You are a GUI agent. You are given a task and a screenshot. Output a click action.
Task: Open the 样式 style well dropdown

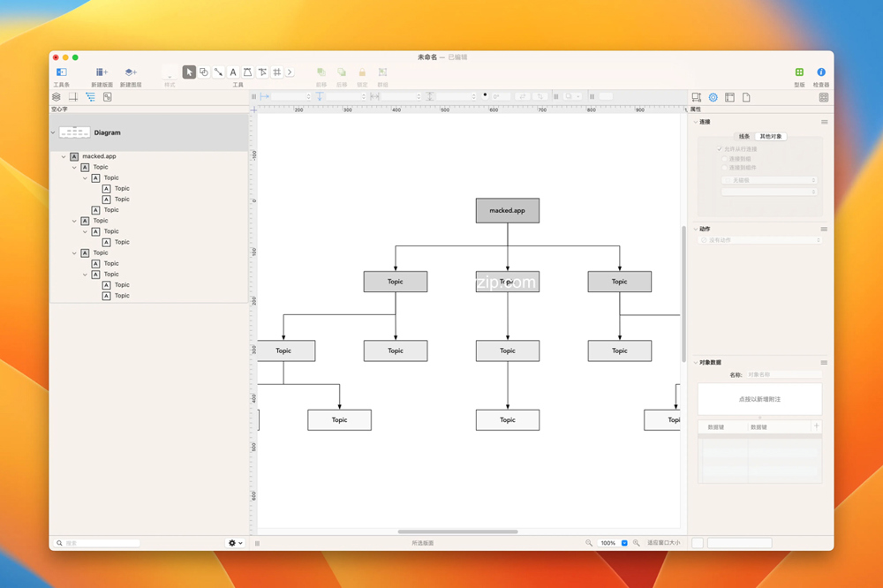(170, 72)
